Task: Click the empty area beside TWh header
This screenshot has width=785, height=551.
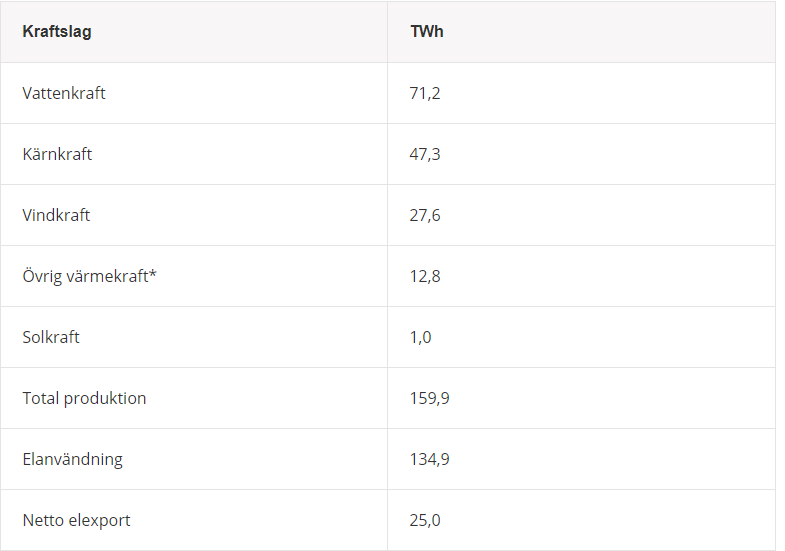Action: (x=609, y=32)
